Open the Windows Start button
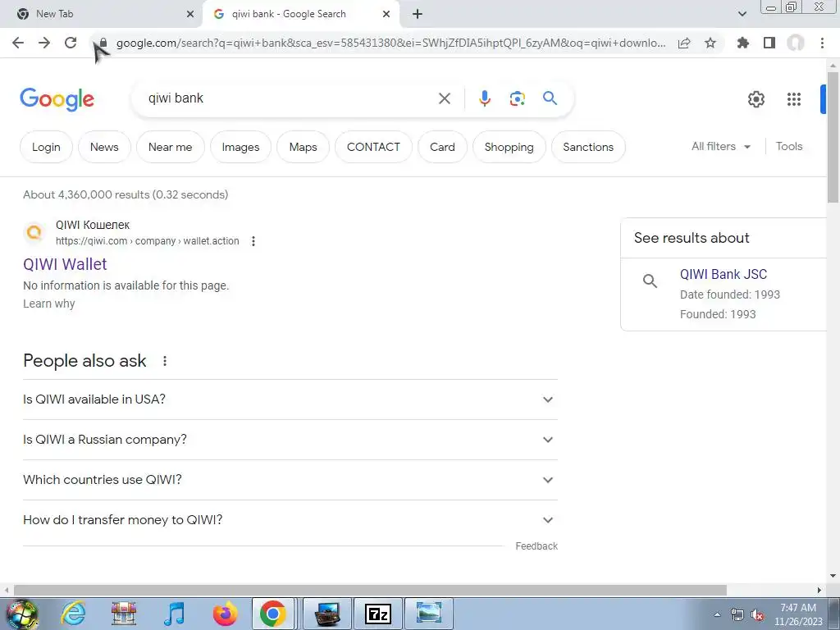 pos(21,614)
